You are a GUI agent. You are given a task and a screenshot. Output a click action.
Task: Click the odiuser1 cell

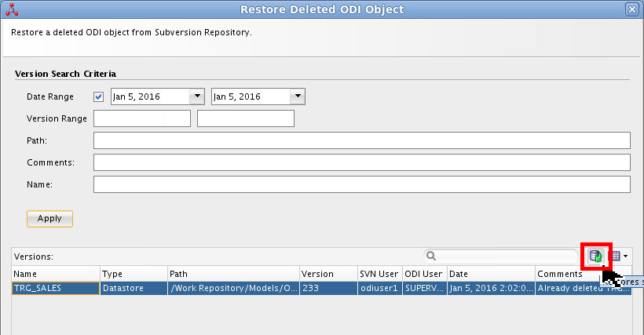[x=380, y=288]
